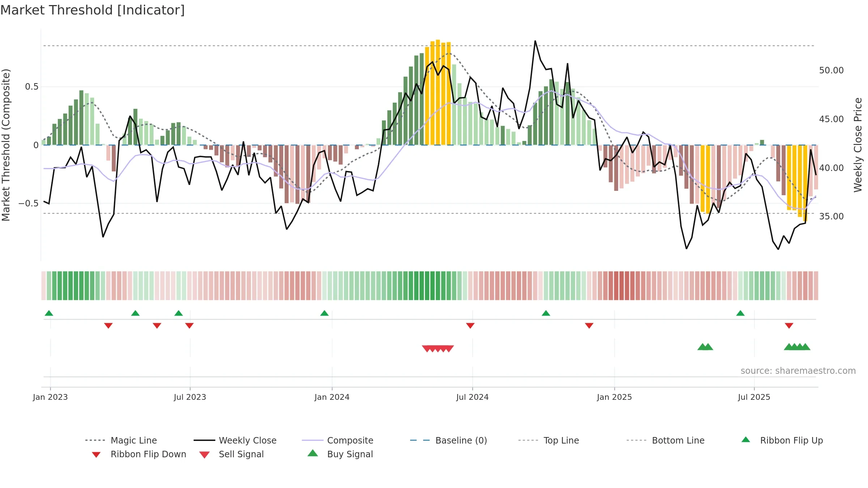The width and height of the screenshot is (868, 488).
Task: Click the green Ribbon Flip Up legend triangle
Action: pos(746,440)
